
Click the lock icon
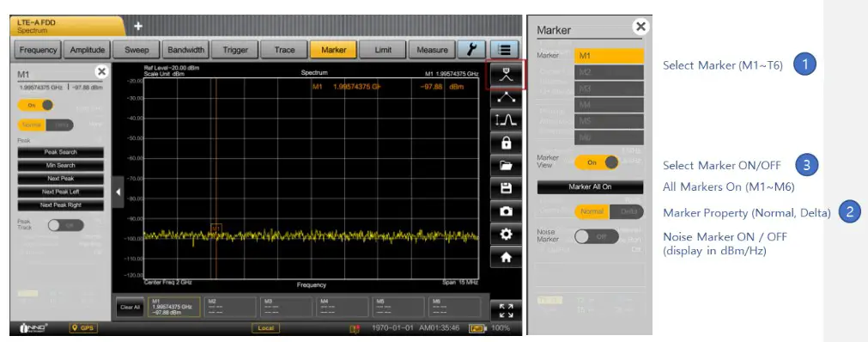506,143
